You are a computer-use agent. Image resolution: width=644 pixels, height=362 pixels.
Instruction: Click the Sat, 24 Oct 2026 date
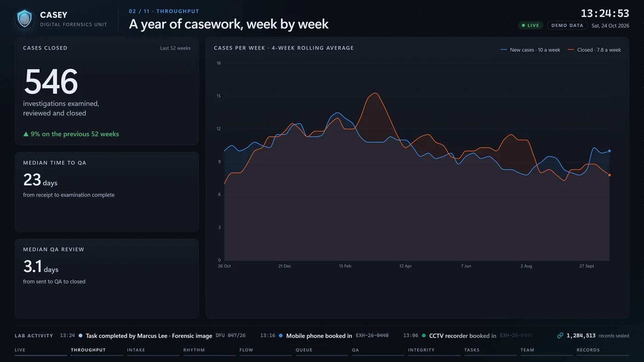pos(610,26)
